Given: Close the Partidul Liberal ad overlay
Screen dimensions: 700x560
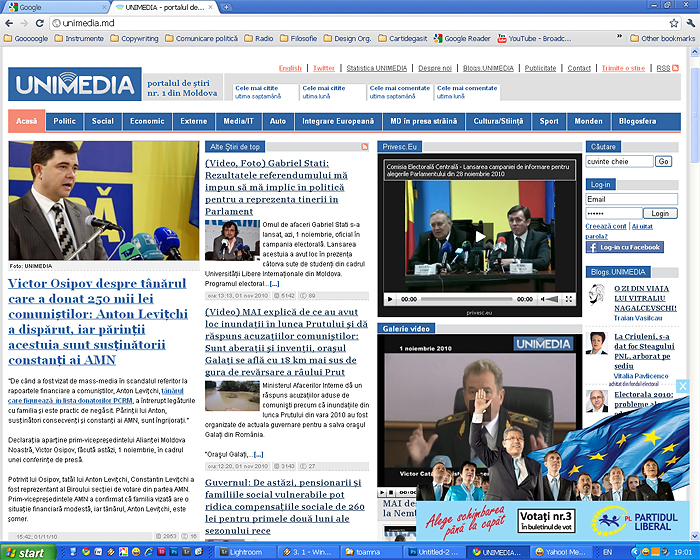Looking at the screenshot, I should pyautogui.click(x=683, y=386).
